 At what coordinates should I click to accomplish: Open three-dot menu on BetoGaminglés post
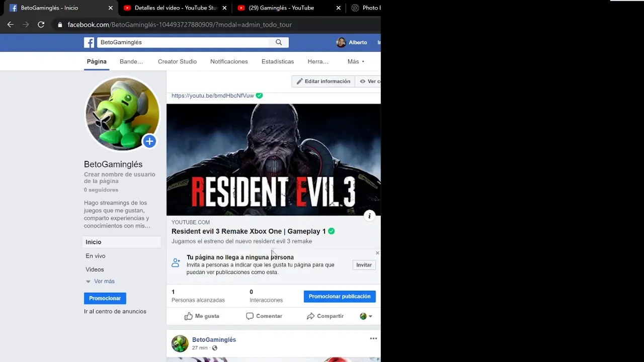(373, 338)
